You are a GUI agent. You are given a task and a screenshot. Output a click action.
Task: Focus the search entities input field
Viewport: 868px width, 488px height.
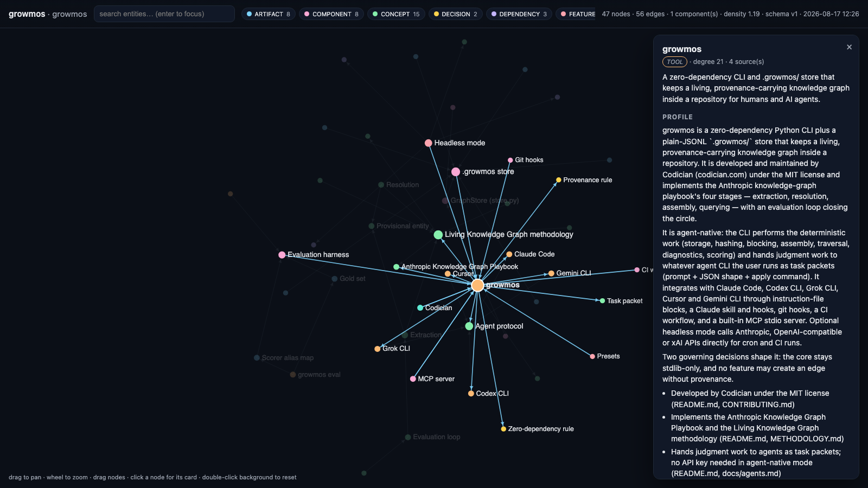(164, 14)
